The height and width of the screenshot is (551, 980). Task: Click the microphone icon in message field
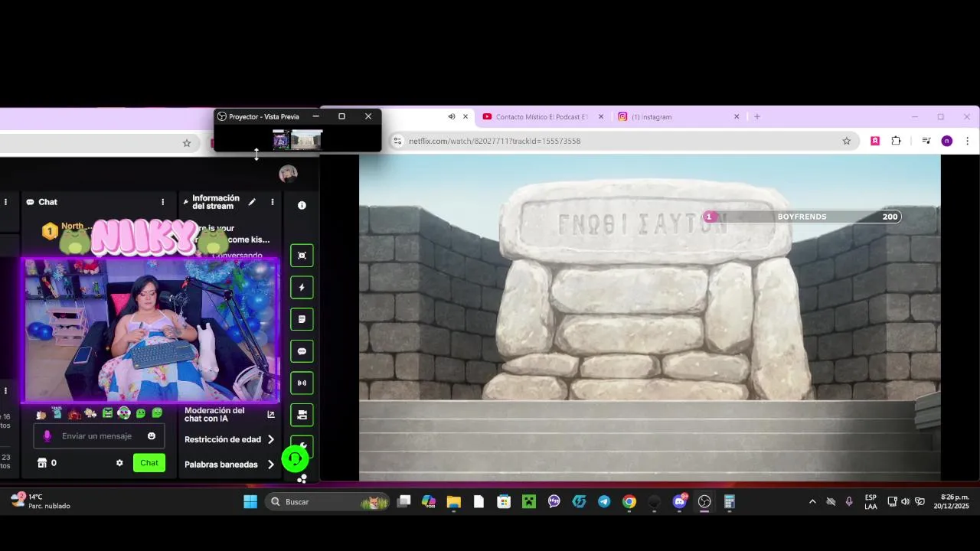47,436
